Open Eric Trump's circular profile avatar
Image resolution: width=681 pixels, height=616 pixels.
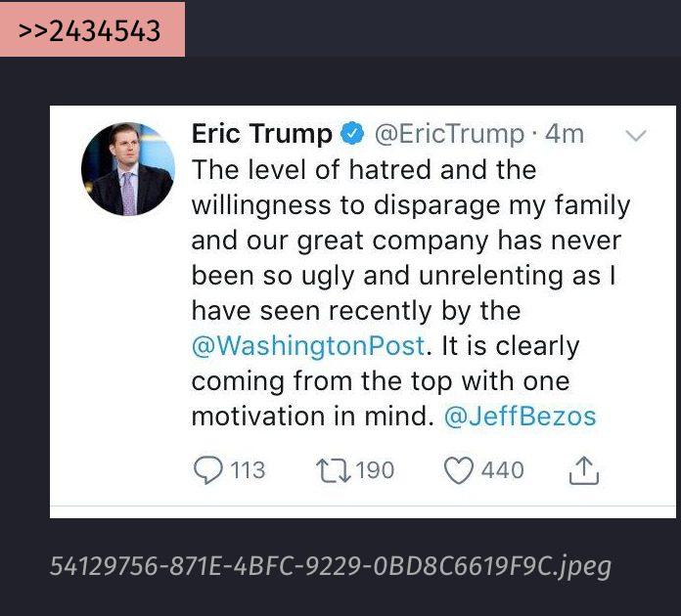pyautogui.click(x=128, y=169)
